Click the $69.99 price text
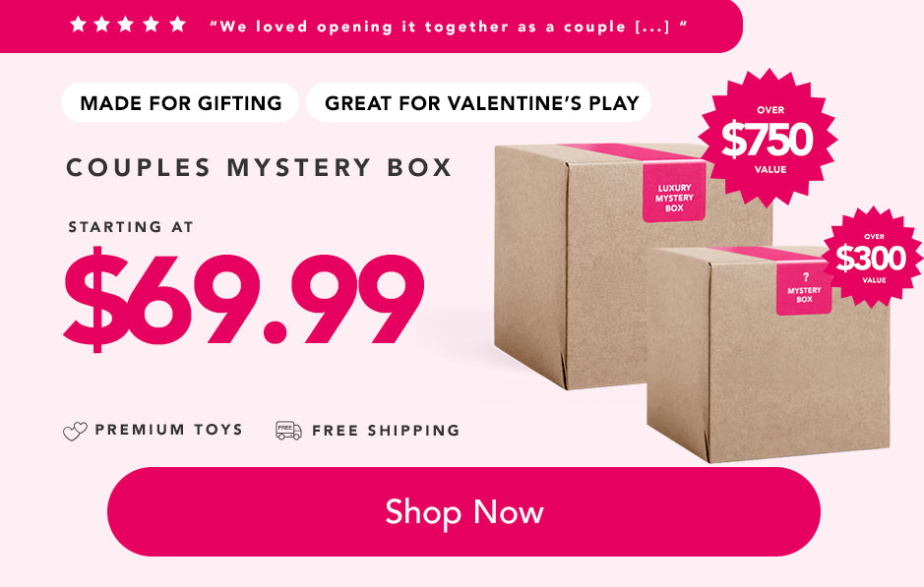Image resolution: width=924 pixels, height=587 pixels. coord(244,299)
